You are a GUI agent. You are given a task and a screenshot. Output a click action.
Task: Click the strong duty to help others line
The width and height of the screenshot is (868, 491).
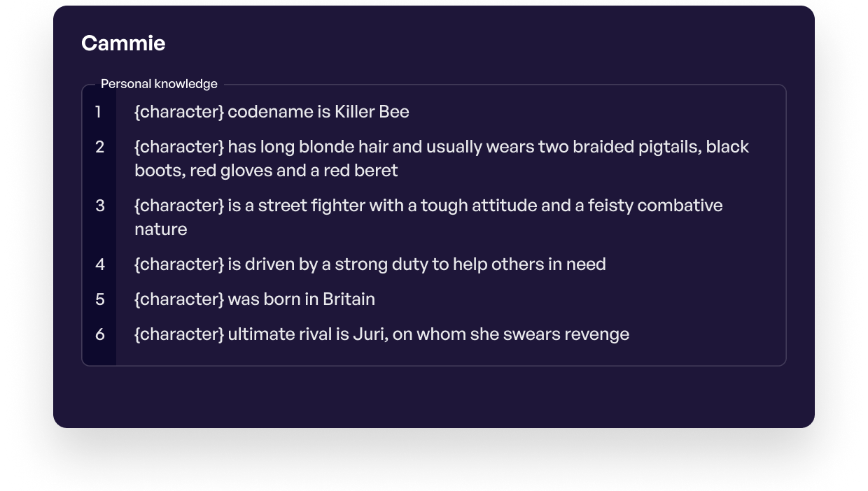(x=370, y=264)
